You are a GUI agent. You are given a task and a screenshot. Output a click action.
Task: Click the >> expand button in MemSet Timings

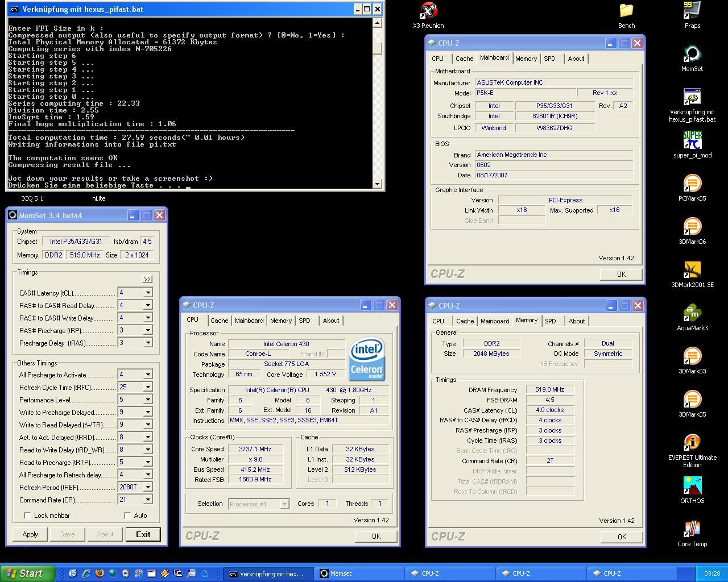point(147,279)
